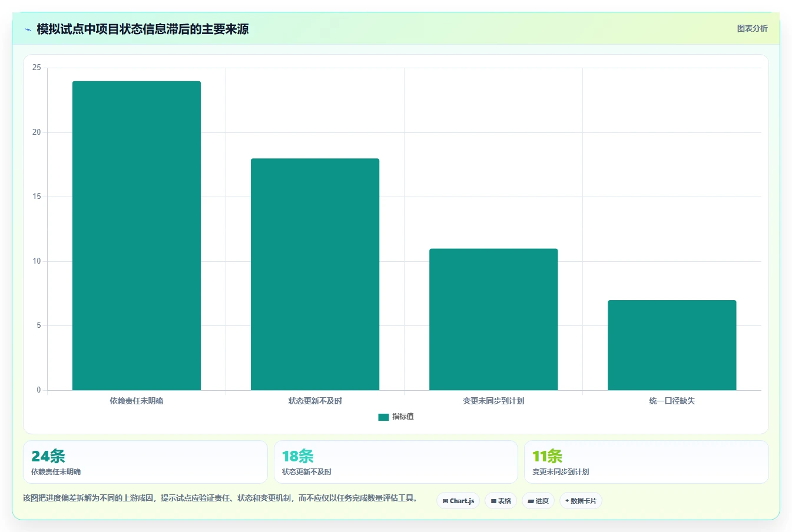Click the 数据卡片 tag chip

coord(581,501)
